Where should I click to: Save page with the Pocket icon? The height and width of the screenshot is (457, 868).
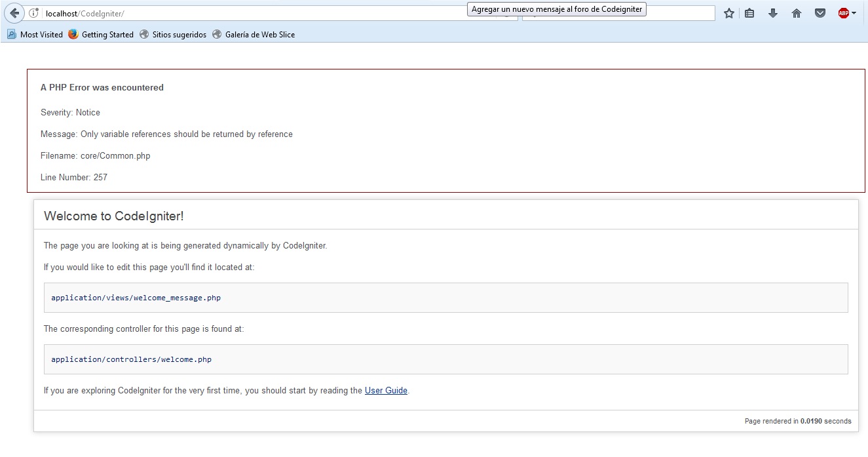pos(820,13)
